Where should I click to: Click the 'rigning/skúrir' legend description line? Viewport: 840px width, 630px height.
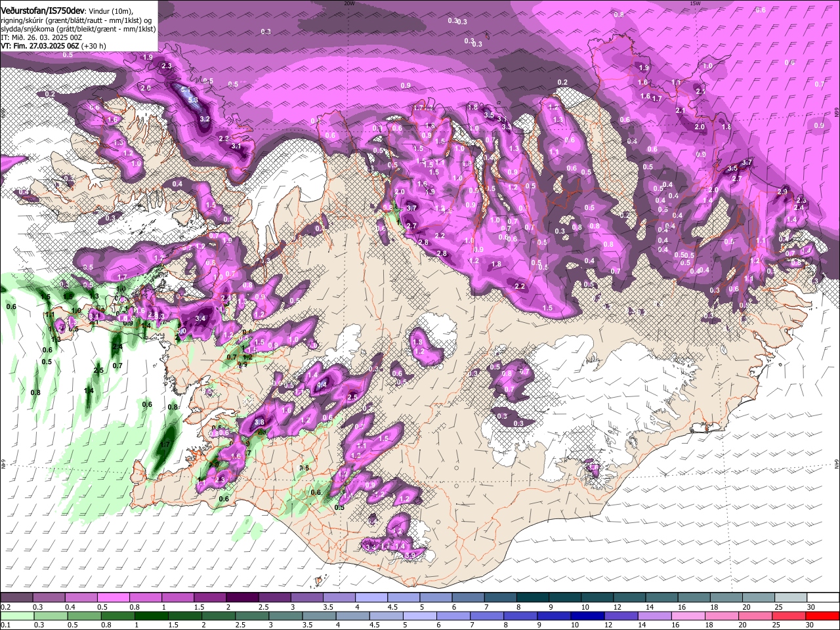[77, 20]
